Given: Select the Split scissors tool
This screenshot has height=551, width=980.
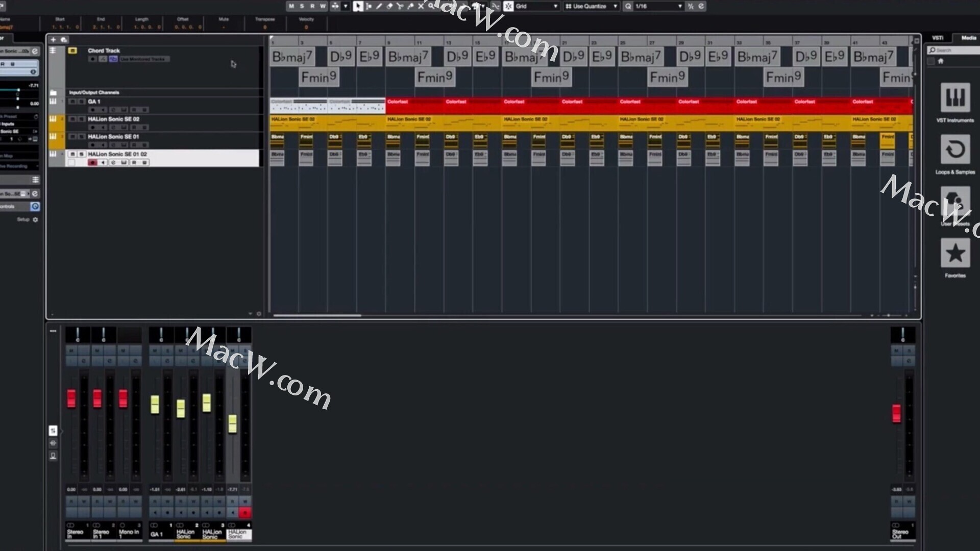Looking at the screenshot, I should tap(400, 6).
